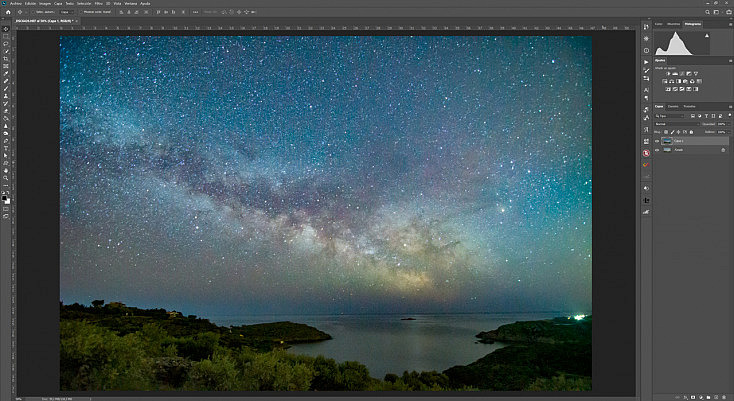
Task: Click the foreground color swatch
Action: [x=4, y=198]
